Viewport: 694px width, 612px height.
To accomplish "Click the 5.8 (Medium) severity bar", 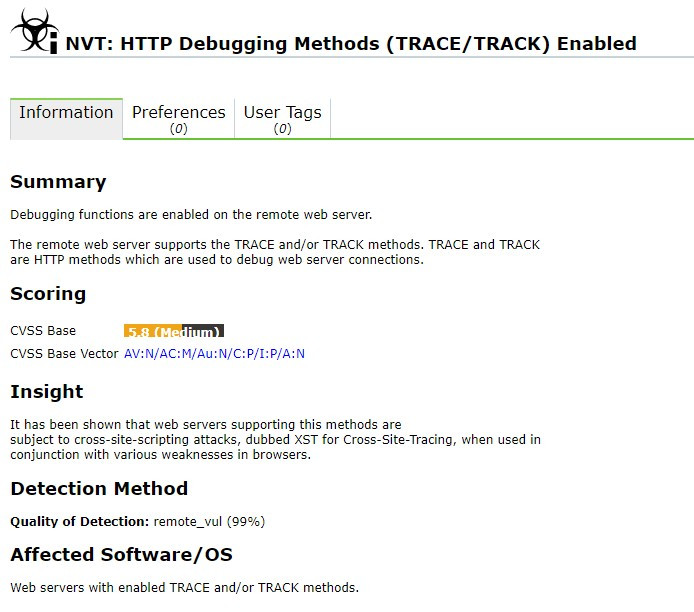I will [173, 332].
